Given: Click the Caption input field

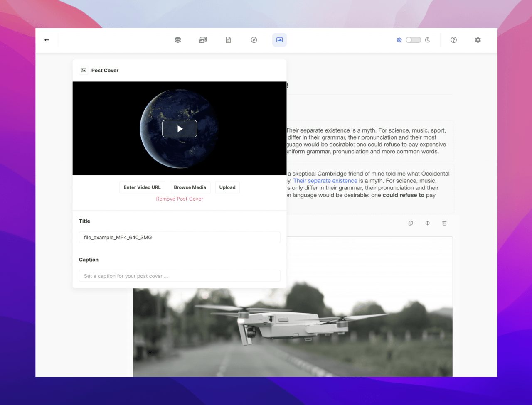Looking at the screenshot, I should [x=180, y=276].
